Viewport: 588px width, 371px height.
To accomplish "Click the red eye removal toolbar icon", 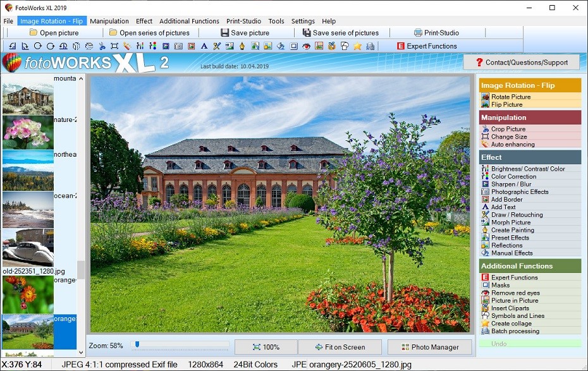I will click(x=306, y=46).
